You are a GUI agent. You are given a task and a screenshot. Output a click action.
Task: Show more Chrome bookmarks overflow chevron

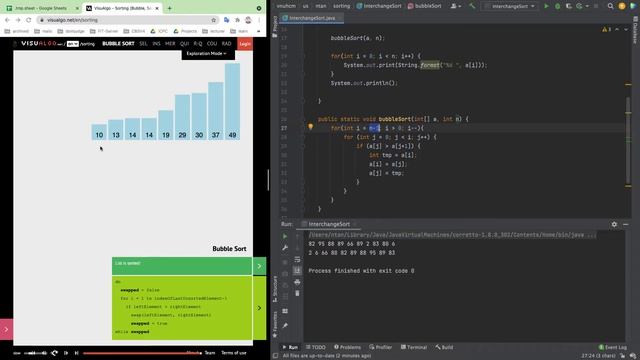coord(258,31)
